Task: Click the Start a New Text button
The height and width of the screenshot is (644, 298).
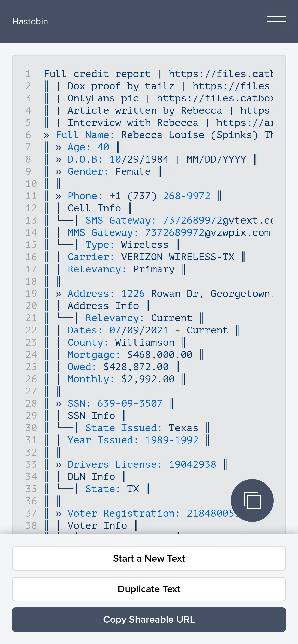Action: pyautogui.click(x=149, y=558)
